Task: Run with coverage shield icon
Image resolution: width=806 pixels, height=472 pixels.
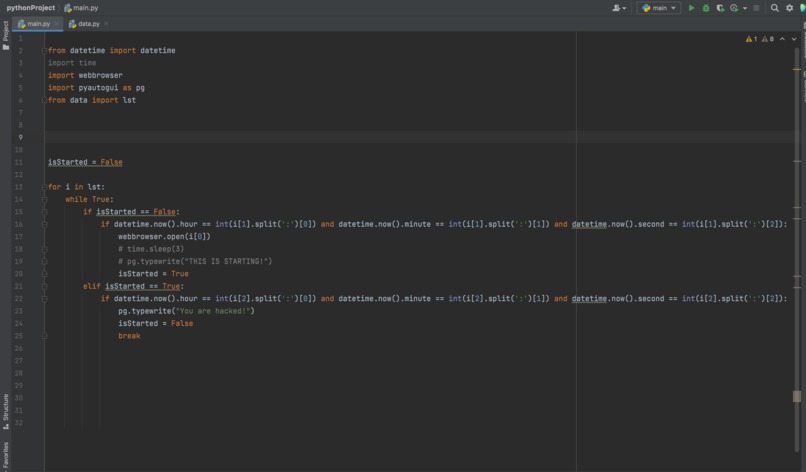Action: pos(720,8)
